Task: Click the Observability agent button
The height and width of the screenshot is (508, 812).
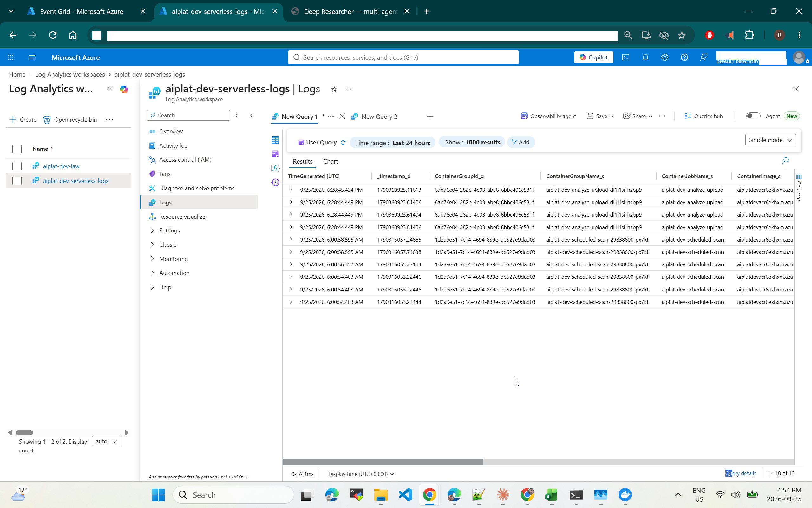Action: click(x=548, y=116)
